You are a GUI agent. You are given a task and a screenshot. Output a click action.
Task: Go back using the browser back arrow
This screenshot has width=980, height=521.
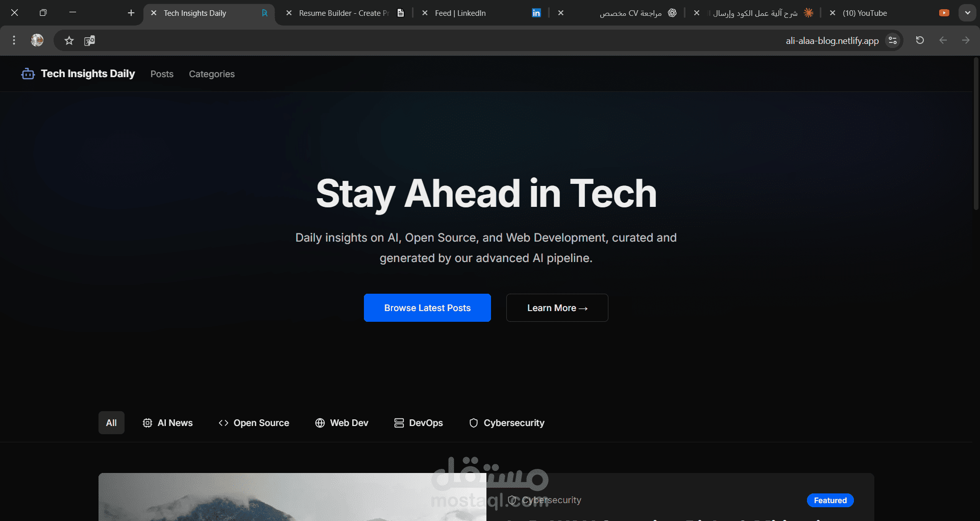pyautogui.click(x=943, y=40)
